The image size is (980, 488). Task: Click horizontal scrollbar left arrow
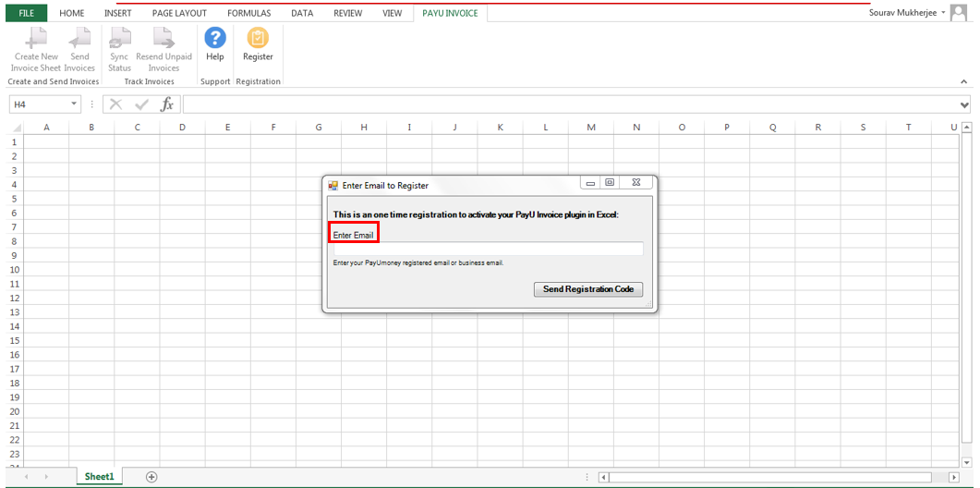pos(604,477)
